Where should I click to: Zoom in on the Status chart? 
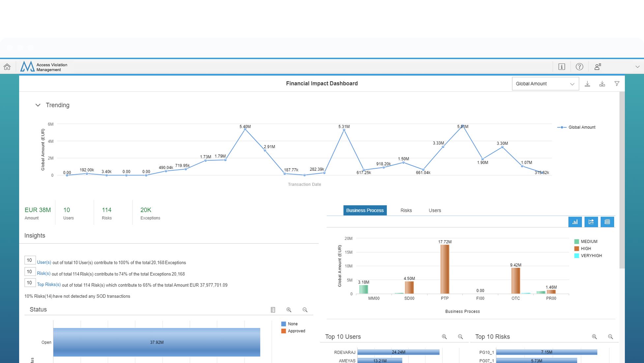pyautogui.click(x=289, y=310)
